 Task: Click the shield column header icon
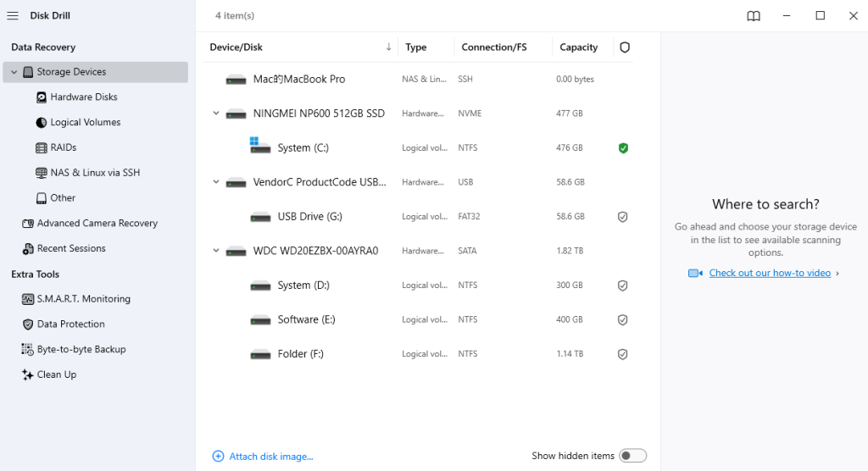pyautogui.click(x=625, y=47)
